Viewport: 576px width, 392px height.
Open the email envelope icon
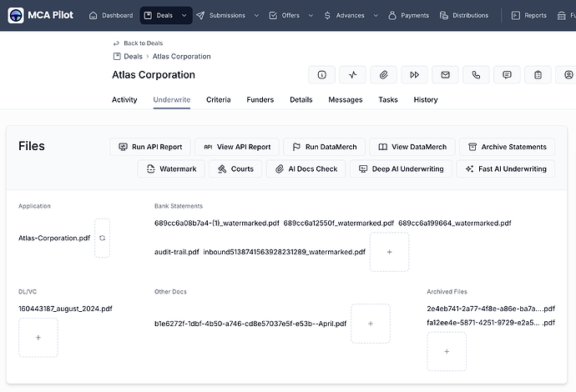click(x=445, y=74)
